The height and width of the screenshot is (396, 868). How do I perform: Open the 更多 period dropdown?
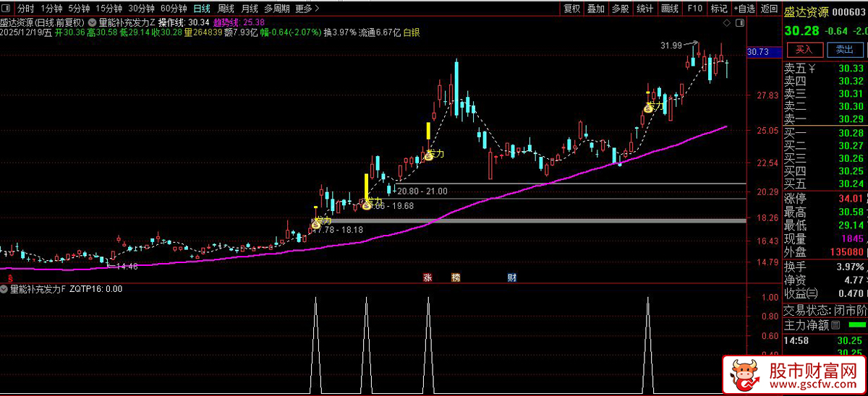coord(308,9)
